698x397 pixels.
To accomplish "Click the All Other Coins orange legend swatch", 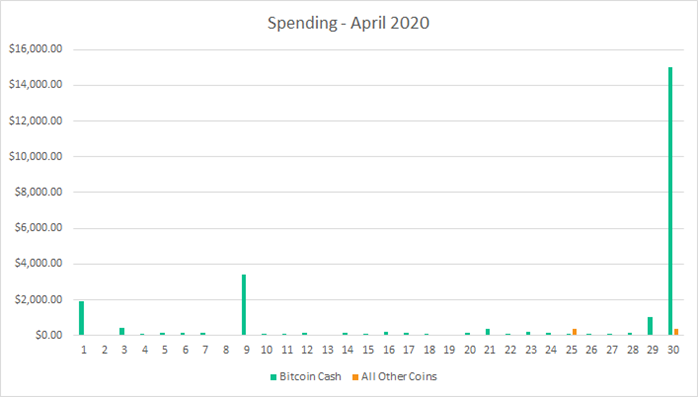I will coord(355,377).
